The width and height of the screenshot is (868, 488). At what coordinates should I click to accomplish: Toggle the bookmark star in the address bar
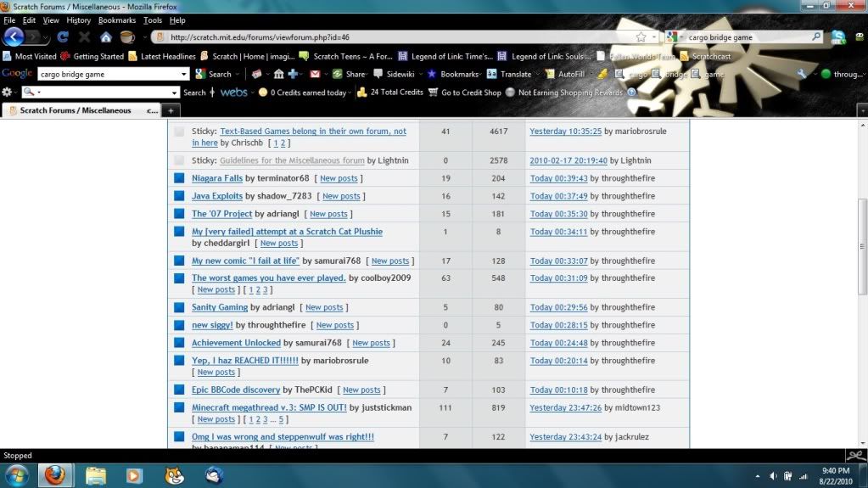click(x=641, y=37)
